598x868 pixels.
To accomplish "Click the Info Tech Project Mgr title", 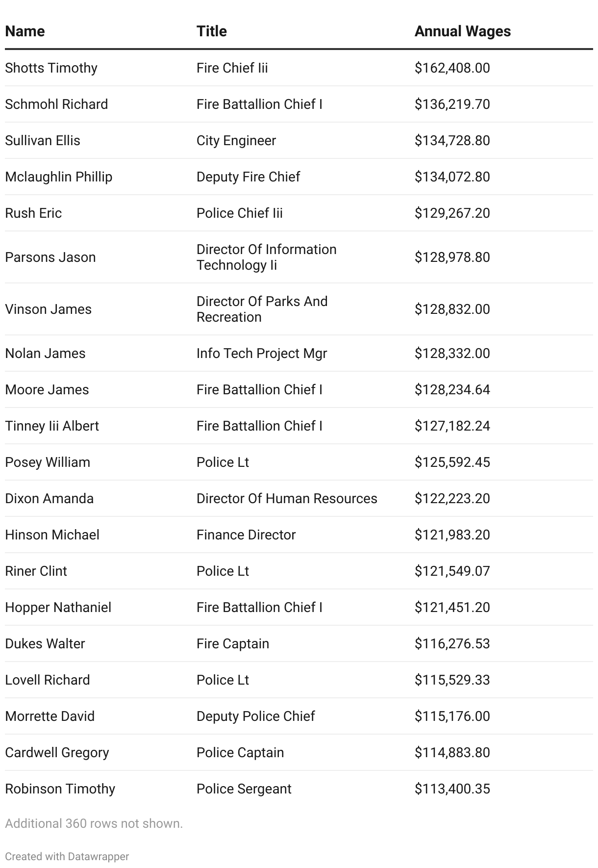I will (x=262, y=353).
